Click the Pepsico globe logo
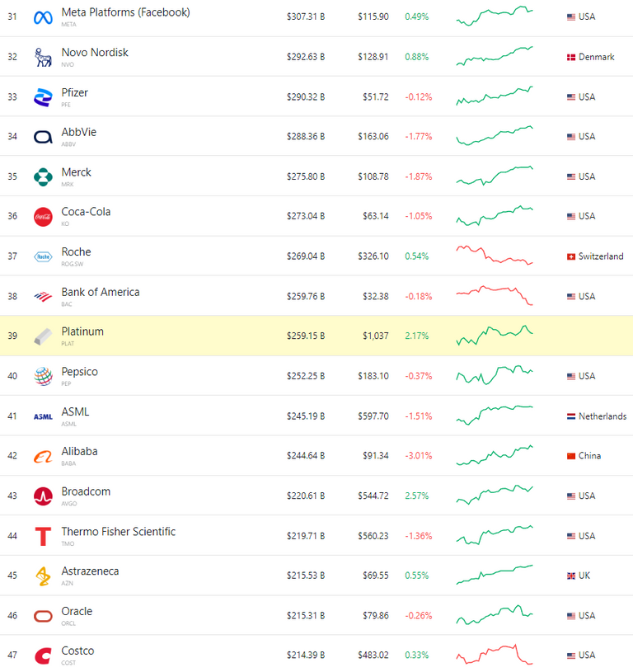Screen dimensions: 633x672 pyautogui.click(x=43, y=376)
